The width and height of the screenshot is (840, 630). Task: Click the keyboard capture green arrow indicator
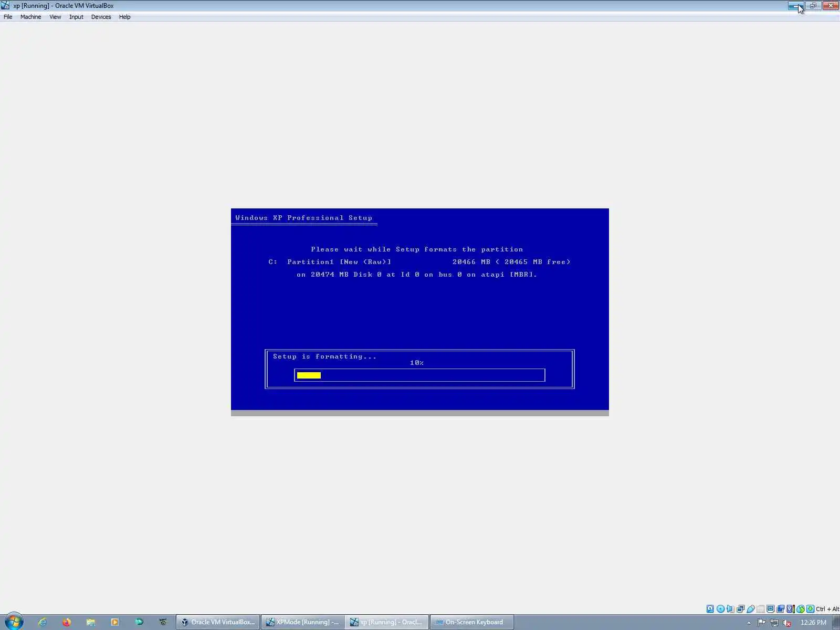[x=811, y=609]
